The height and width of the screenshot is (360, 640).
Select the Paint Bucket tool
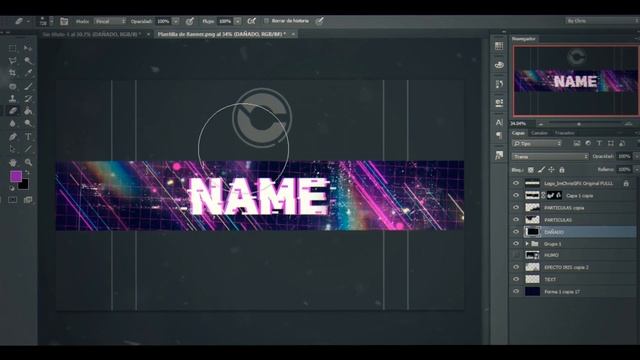(28, 111)
